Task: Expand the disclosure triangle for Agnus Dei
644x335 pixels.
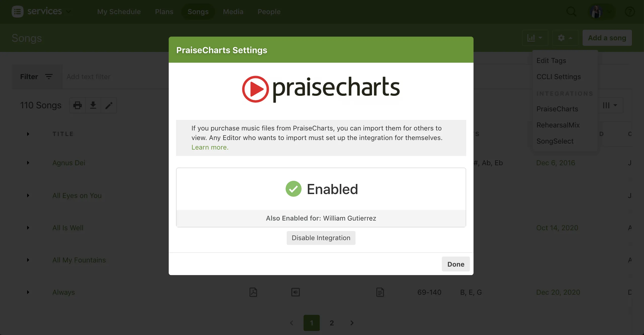Action: tap(28, 163)
